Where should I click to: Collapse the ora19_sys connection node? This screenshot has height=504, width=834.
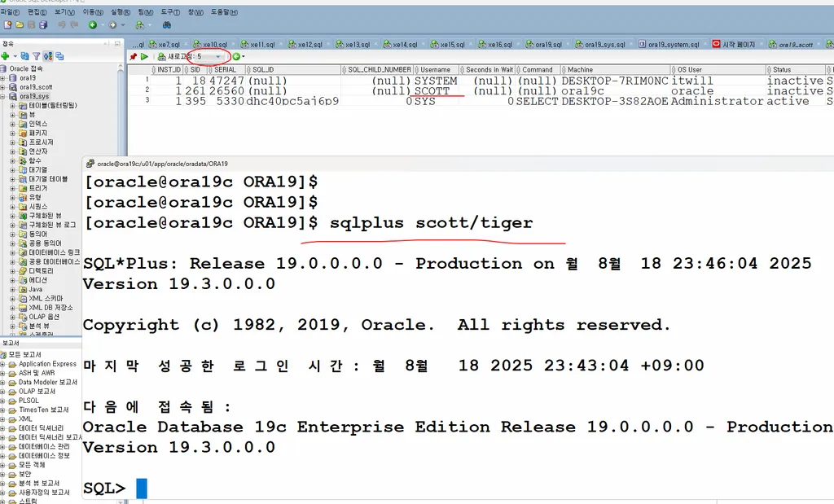coord(2,96)
